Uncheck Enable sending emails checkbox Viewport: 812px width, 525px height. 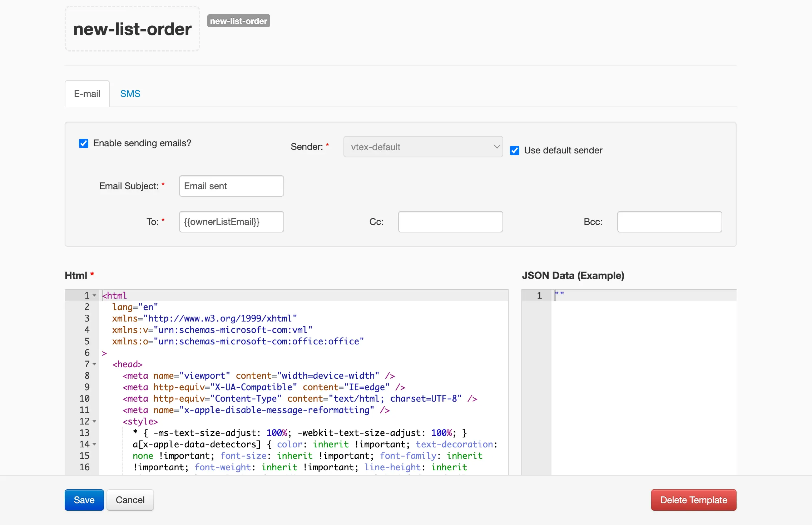(84, 143)
